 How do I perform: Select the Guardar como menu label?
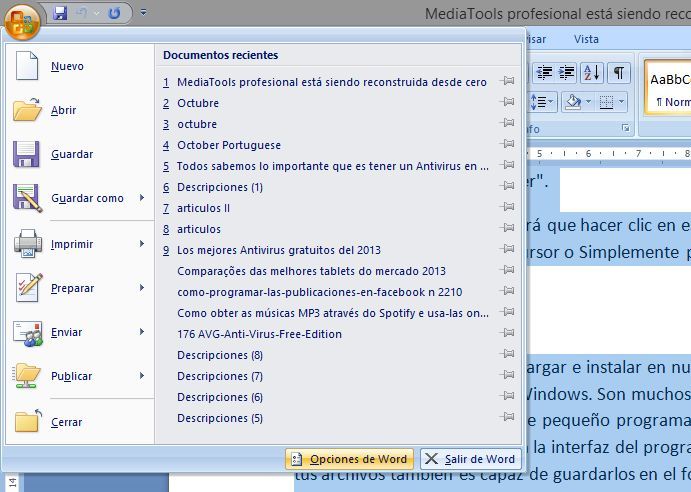point(87,198)
